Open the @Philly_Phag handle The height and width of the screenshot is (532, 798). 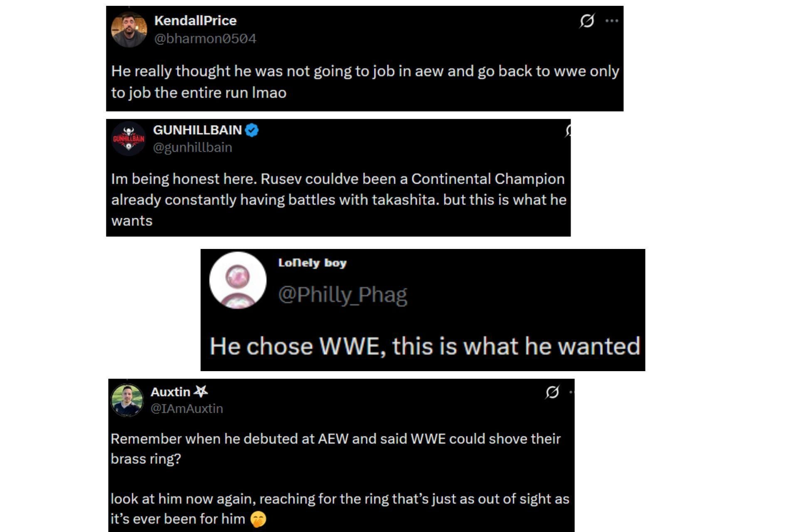pyautogui.click(x=342, y=294)
